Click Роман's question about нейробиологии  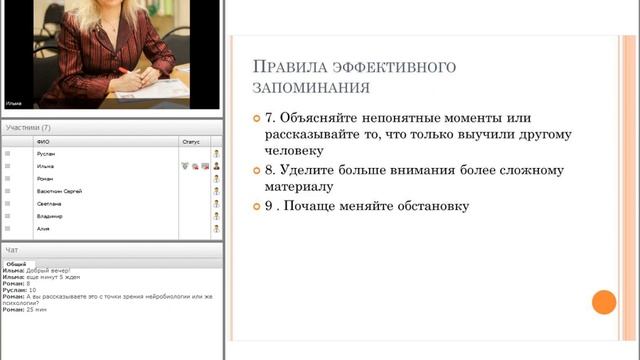(108, 300)
